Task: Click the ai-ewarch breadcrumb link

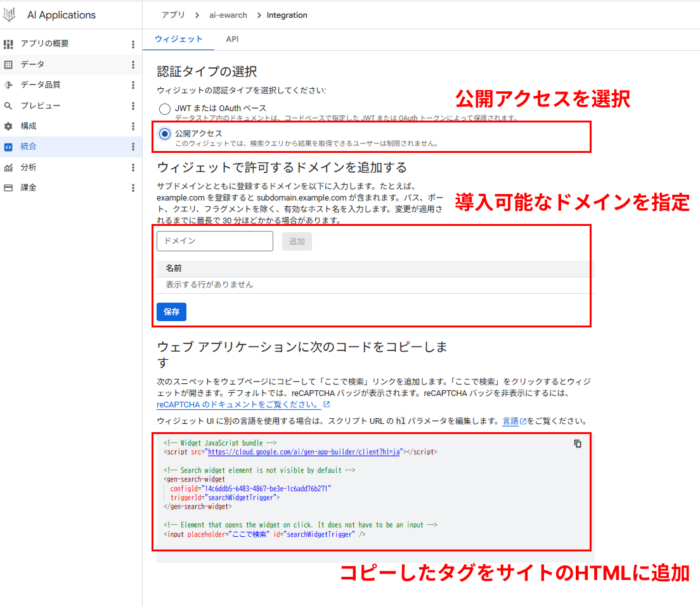Action: [228, 15]
